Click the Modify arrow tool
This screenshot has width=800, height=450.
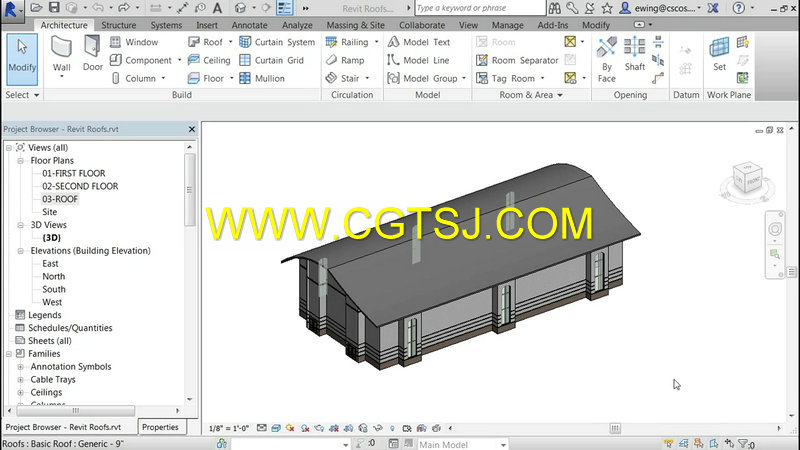click(x=22, y=59)
